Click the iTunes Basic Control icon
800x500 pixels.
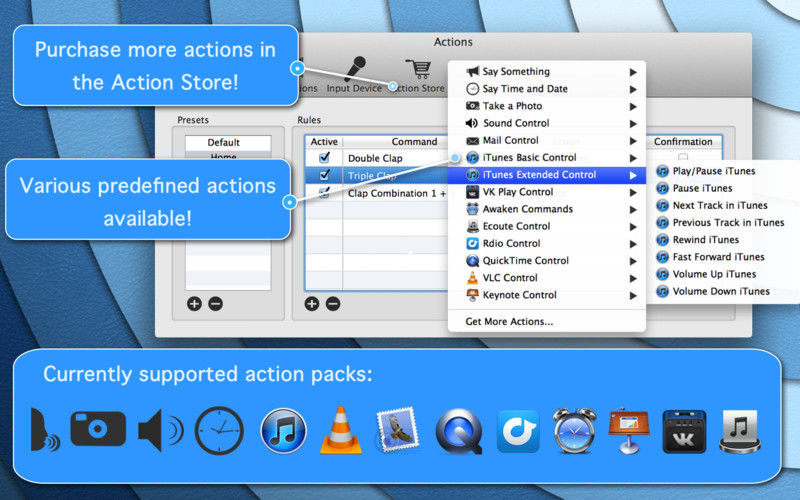[472, 158]
